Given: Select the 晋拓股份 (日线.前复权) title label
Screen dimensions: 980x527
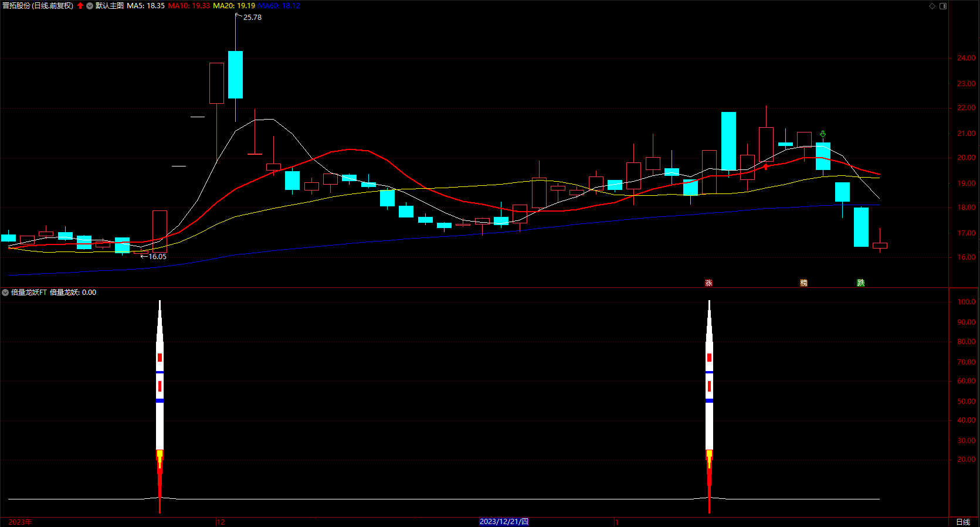Looking at the screenshot, I should pos(38,6).
